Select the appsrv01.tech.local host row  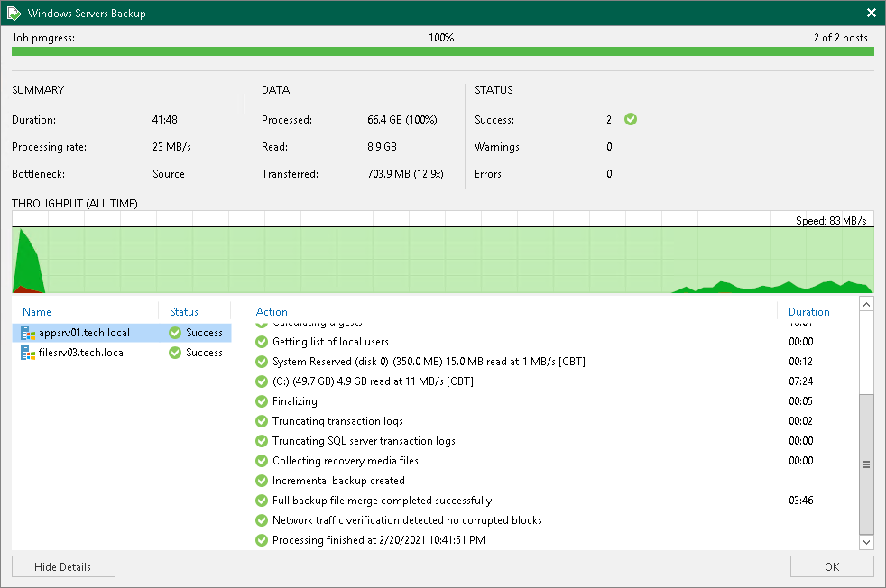(122, 333)
